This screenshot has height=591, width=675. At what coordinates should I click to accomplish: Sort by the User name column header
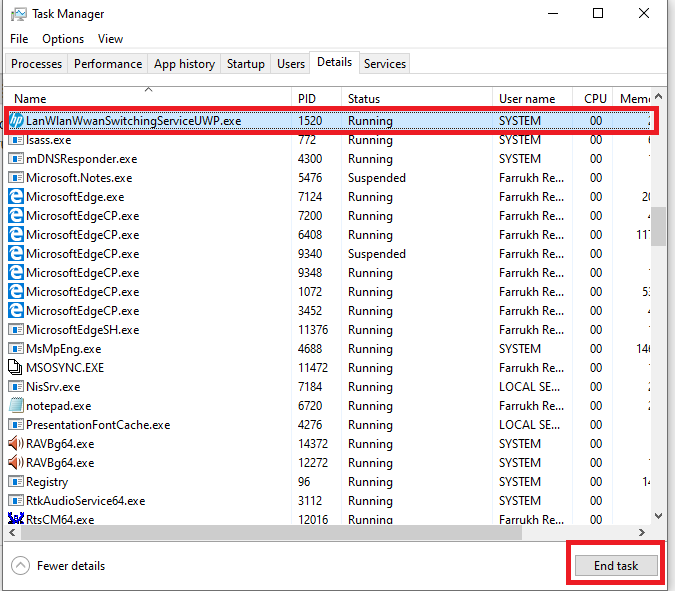[532, 98]
